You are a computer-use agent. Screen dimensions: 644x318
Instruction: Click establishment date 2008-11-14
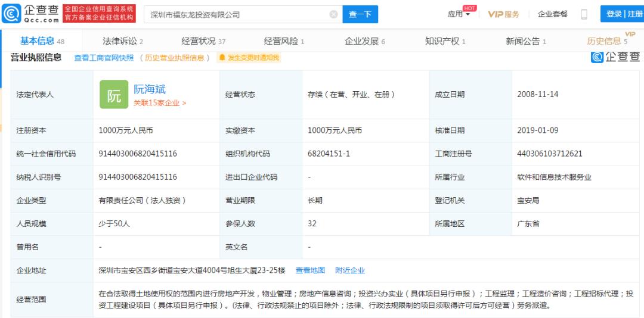click(x=538, y=94)
